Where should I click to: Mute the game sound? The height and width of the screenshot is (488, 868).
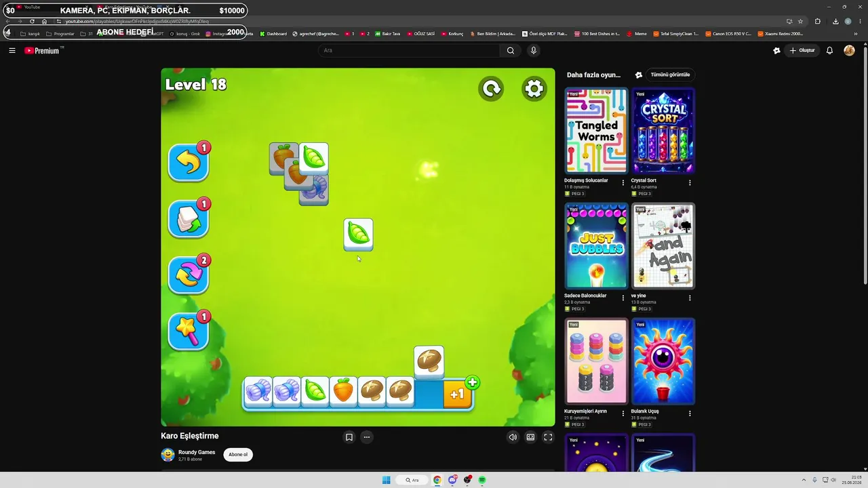513,437
